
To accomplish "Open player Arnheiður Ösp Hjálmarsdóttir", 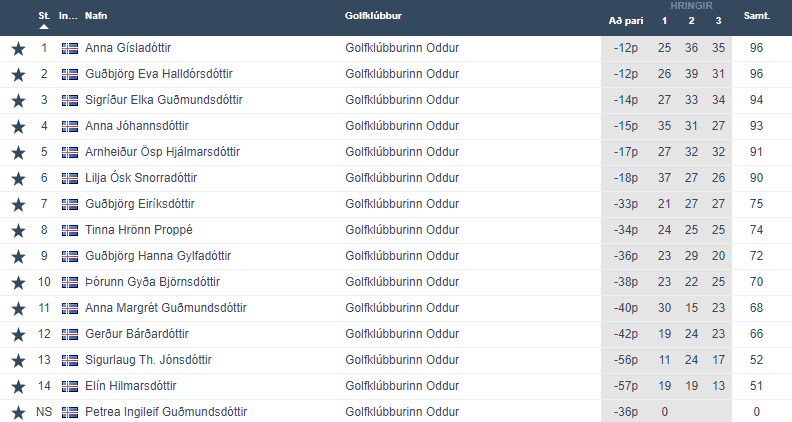I will coord(162,152).
